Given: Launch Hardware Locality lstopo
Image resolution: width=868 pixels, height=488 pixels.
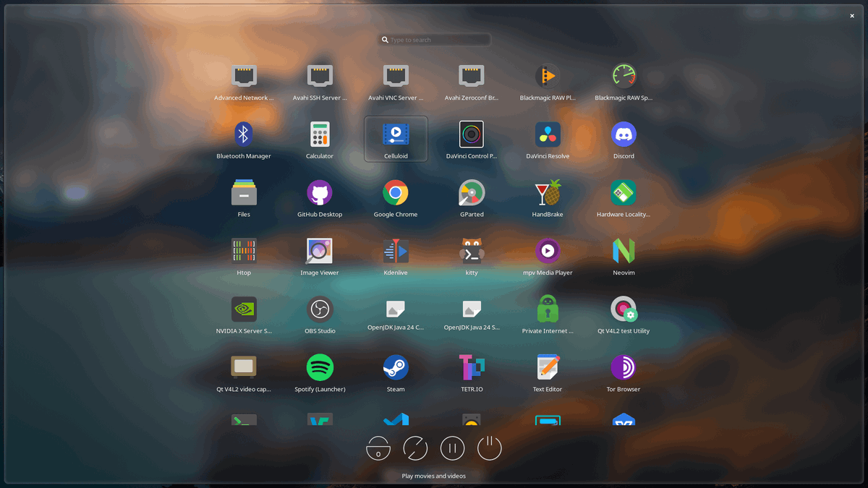Looking at the screenshot, I should (x=624, y=198).
